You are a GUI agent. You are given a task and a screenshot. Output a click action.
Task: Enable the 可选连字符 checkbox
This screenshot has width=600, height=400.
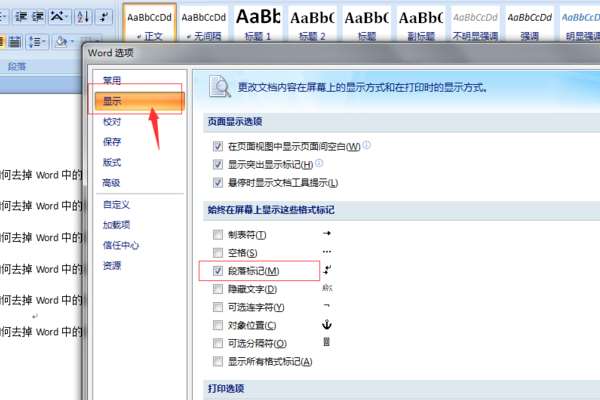218,307
